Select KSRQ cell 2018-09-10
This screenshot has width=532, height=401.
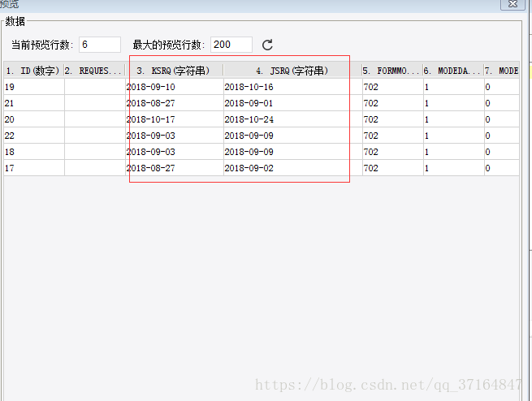pos(175,87)
